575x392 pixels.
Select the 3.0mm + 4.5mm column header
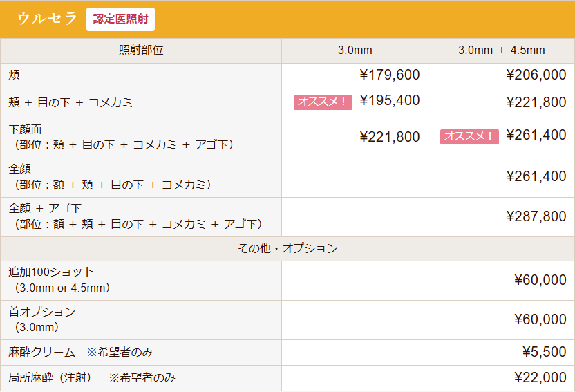click(x=501, y=50)
